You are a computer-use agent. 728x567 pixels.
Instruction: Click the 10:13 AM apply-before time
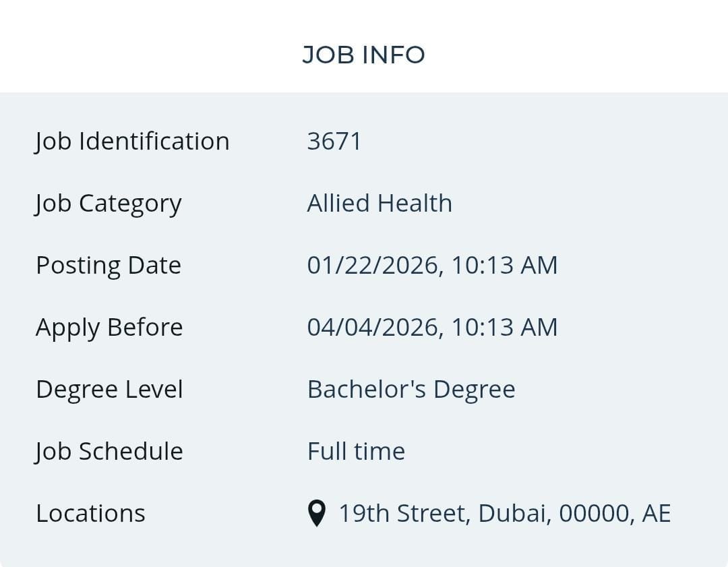(504, 328)
